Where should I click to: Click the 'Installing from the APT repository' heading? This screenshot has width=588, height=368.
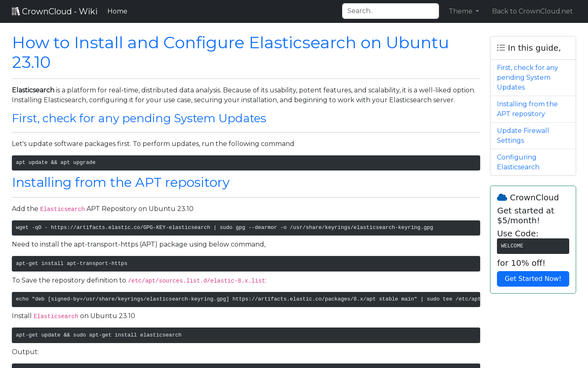point(121,182)
